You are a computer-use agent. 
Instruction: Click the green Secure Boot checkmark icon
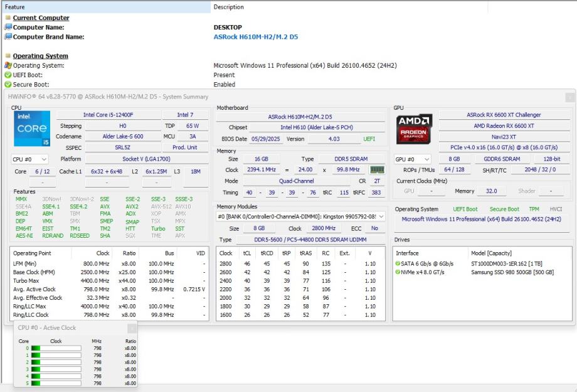pos(8,84)
